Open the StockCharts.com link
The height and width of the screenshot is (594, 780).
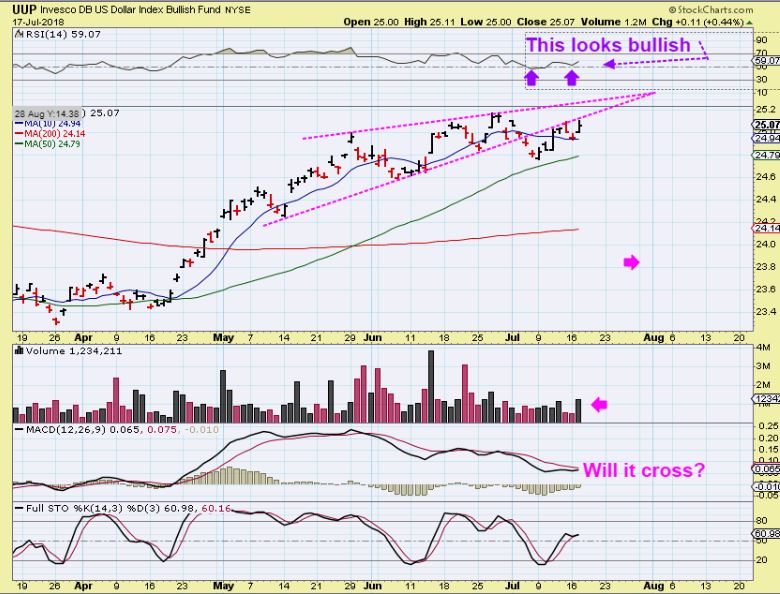coord(711,9)
